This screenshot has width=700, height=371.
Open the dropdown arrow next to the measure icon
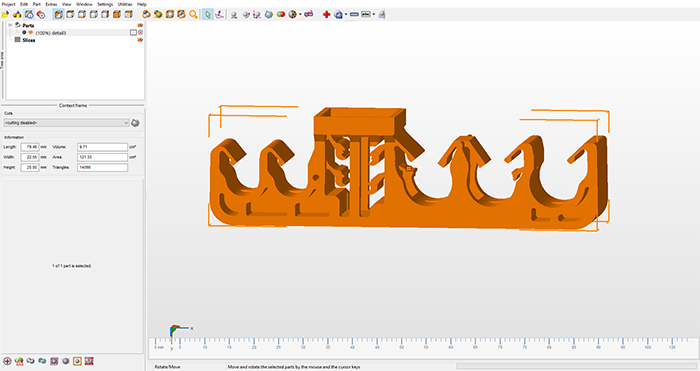(x=346, y=14)
